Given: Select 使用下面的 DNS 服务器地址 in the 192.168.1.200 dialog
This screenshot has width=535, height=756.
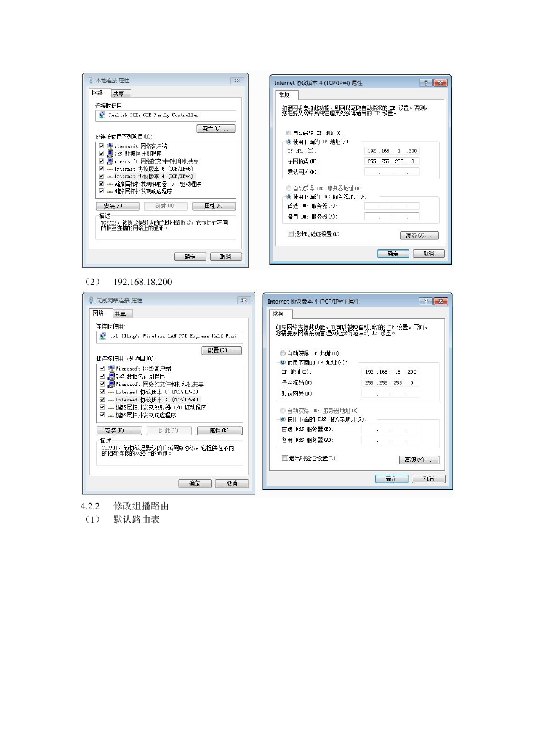Looking at the screenshot, I should click(x=289, y=196).
